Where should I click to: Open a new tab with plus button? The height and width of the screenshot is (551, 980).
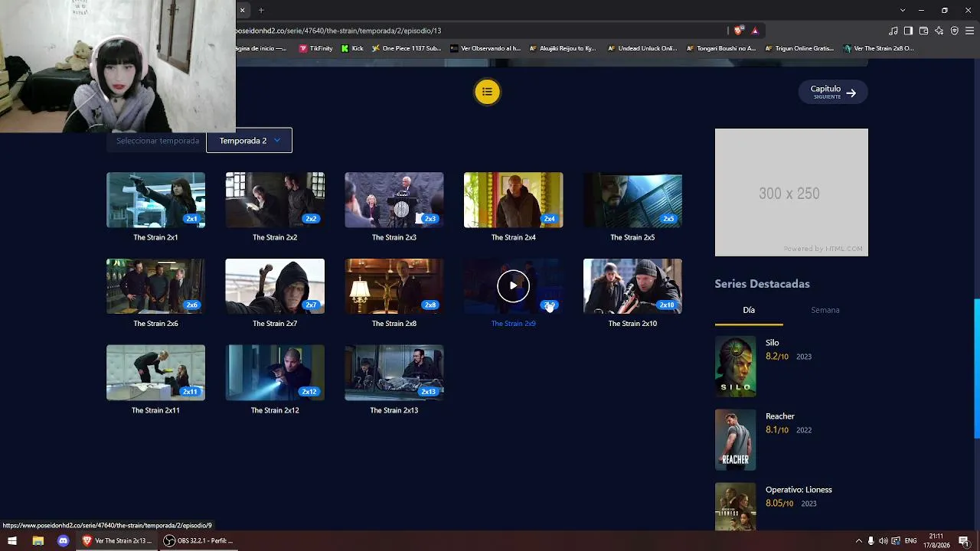coord(261,10)
